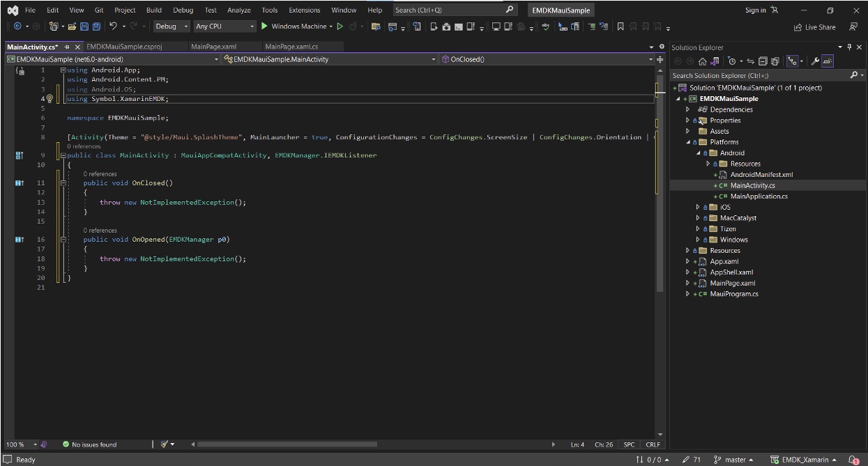Expand the Dependencies node in Solution Explorer
The width and height of the screenshot is (868, 466).
pyautogui.click(x=687, y=109)
